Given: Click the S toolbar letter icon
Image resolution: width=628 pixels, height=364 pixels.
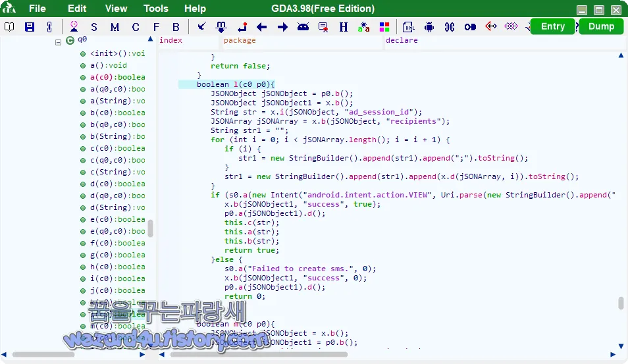Looking at the screenshot, I should click(94, 27).
